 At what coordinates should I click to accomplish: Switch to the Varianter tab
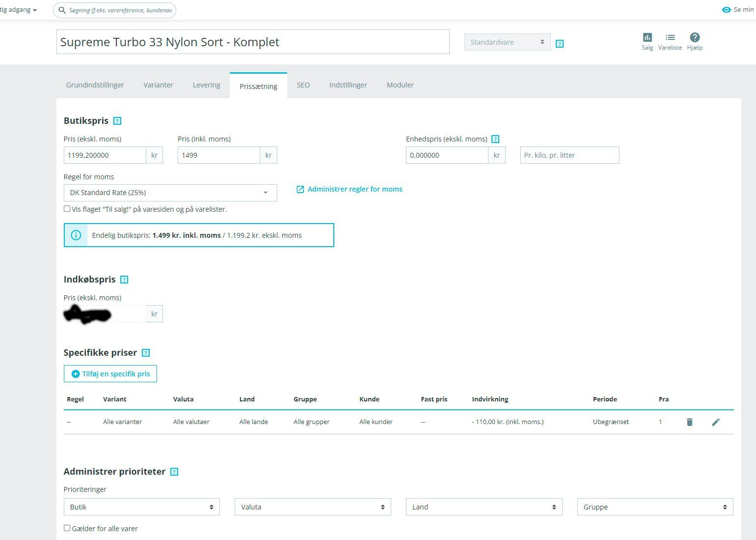coord(158,85)
